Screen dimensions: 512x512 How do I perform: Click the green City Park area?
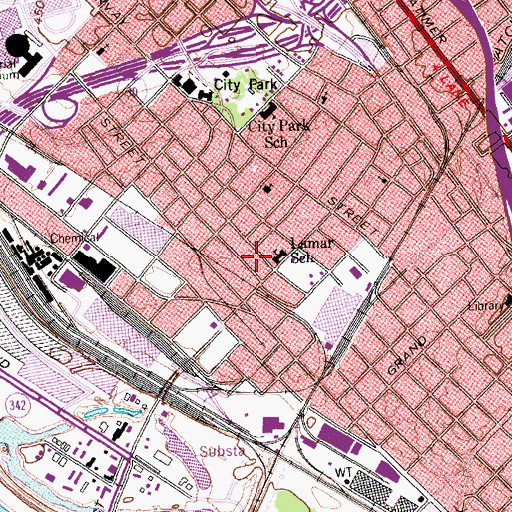point(244,98)
